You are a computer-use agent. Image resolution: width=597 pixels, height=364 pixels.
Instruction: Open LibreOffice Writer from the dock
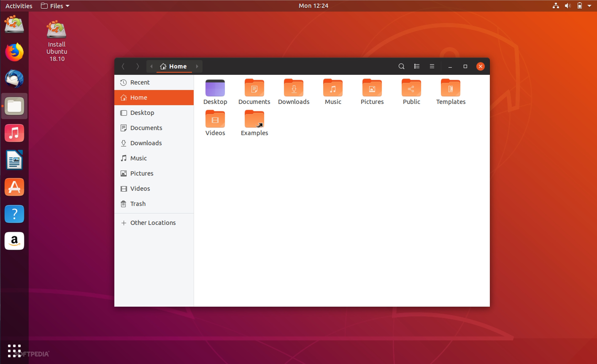point(14,160)
